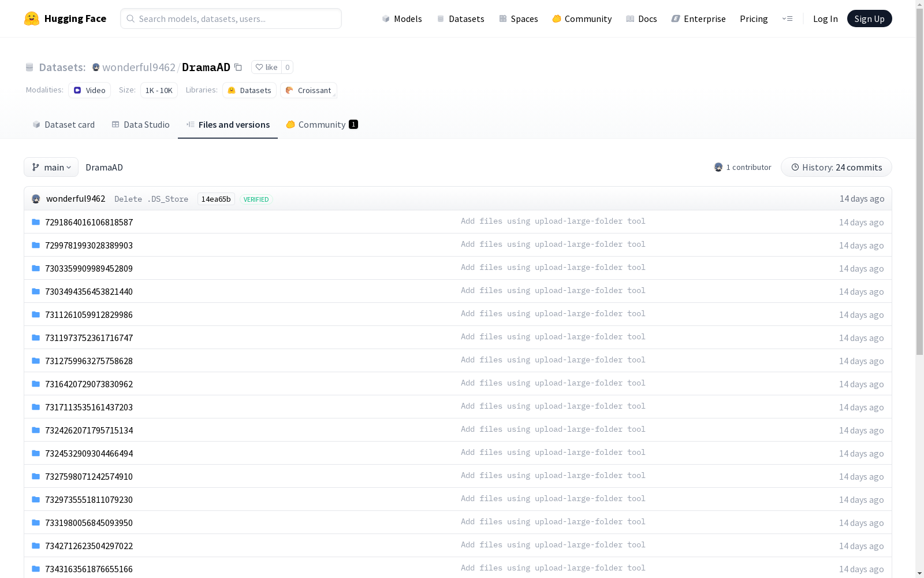Toggle like on the DramaAD dataset
This screenshot has width=924, height=578.
coord(266,67)
